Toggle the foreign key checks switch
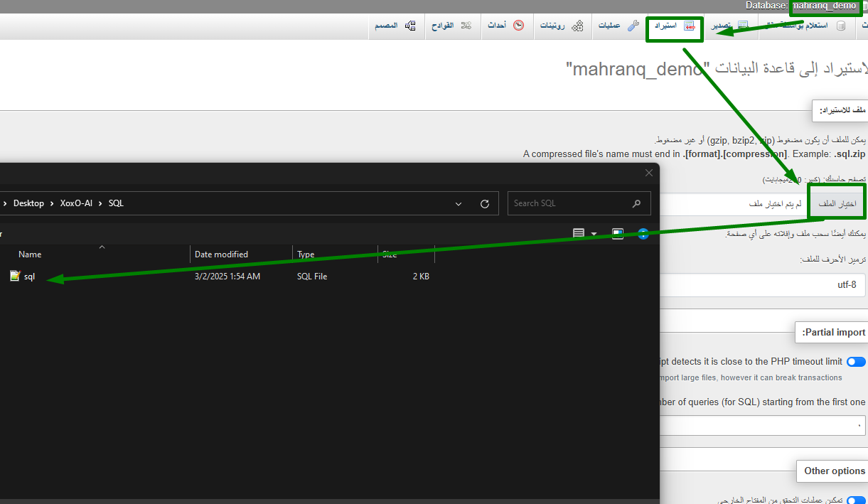This screenshot has width=868, height=504. 856,500
